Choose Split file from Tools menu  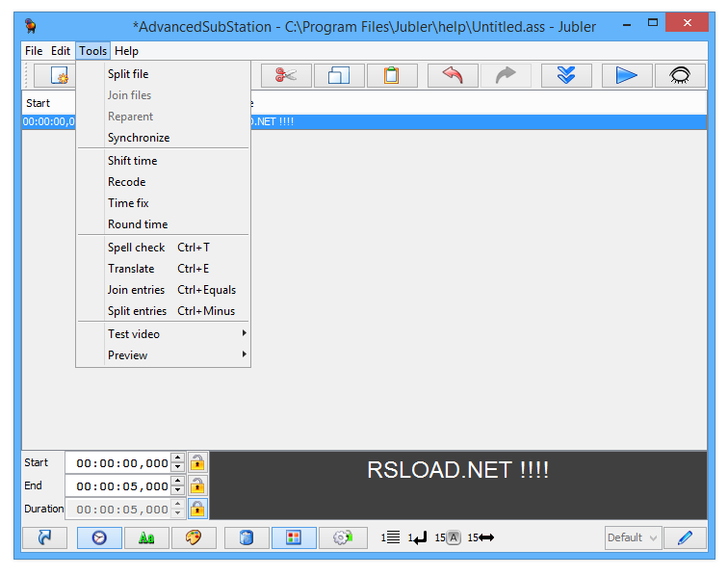163,74
